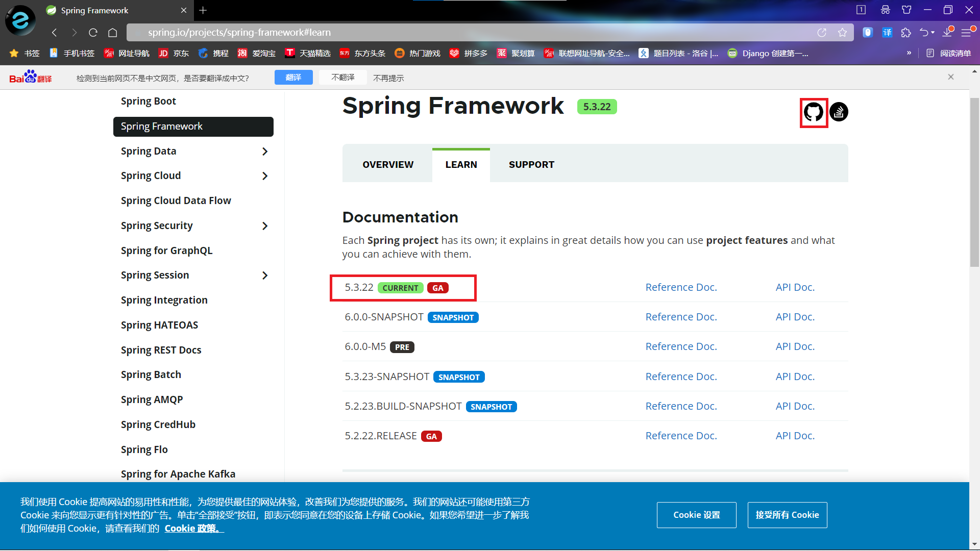The height and width of the screenshot is (551, 980).
Task: Expand the Spring Session submenu arrow
Action: click(x=265, y=275)
